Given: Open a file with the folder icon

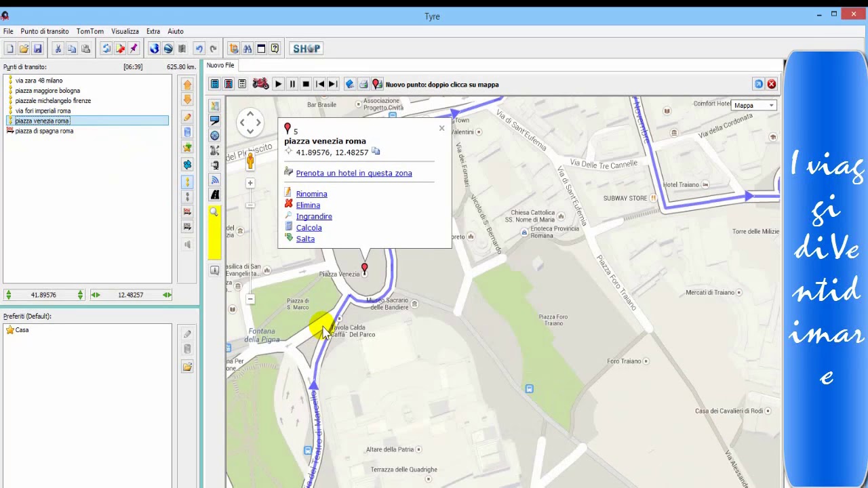Looking at the screenshot, I should pos(24,49).
